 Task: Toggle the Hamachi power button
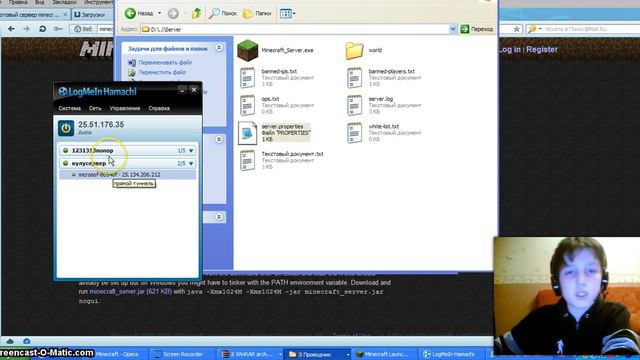(x=66, y=128)
